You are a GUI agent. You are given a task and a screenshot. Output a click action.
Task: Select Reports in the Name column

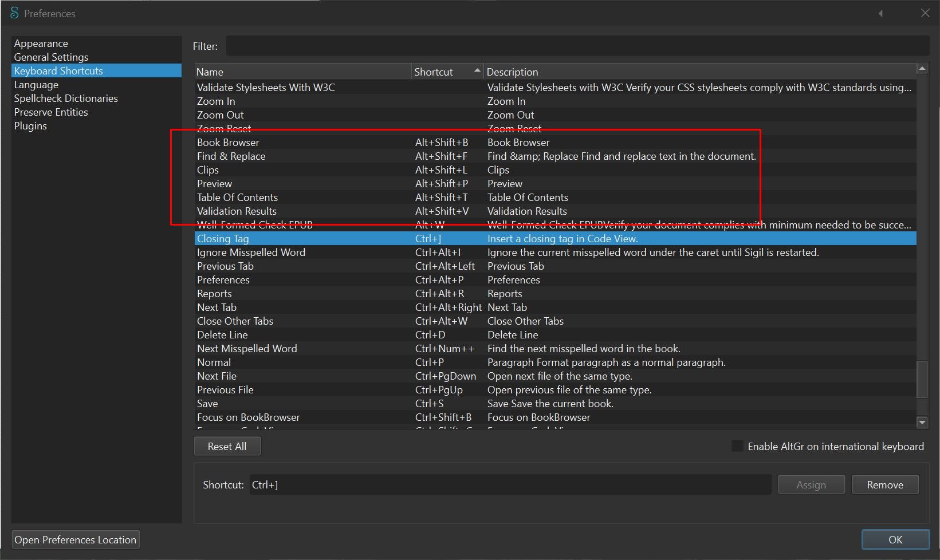pos(214,294)
